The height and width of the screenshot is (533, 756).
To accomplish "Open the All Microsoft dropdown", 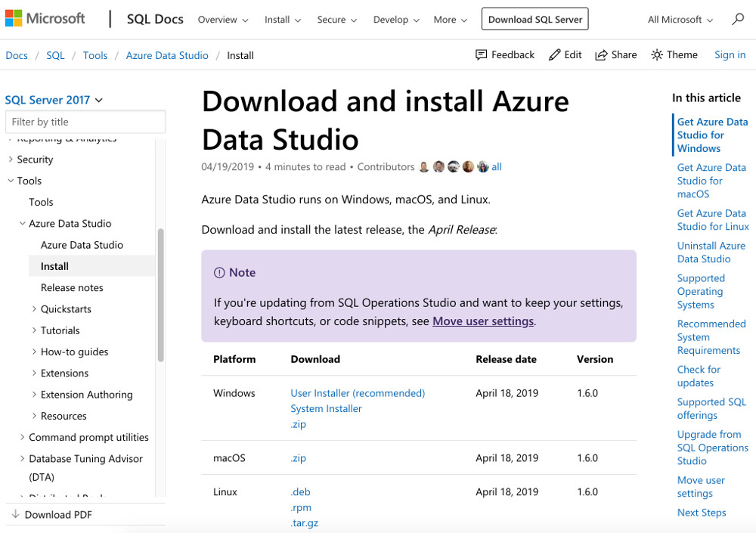I will point(680,20).
